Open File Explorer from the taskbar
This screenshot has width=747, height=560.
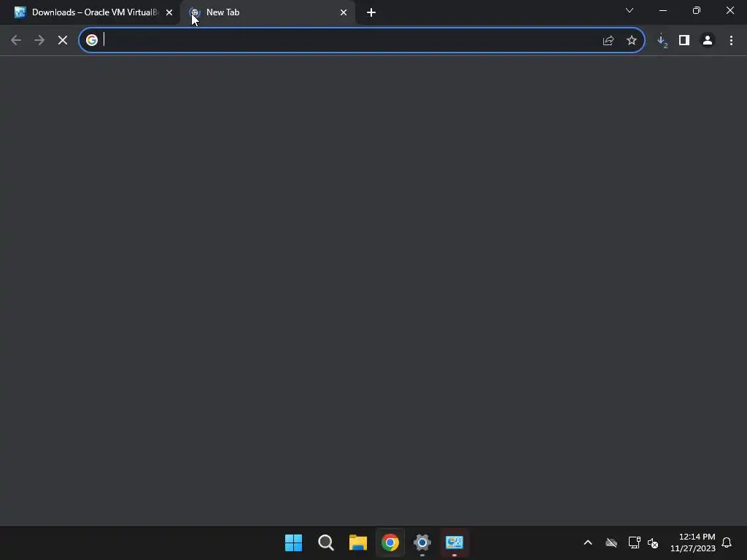(x=357, y=542)
